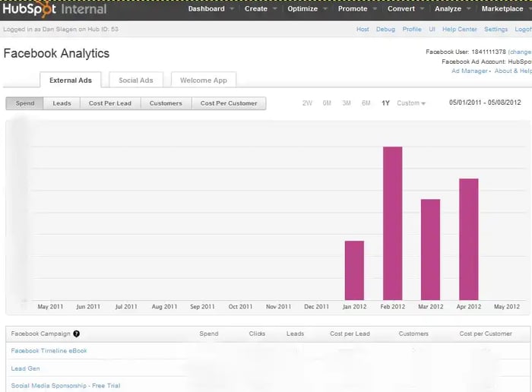Open the Custom date range dropdown
Image resolution: width=532 pixels, height=392 pixels.
click(x=411, y=103)
